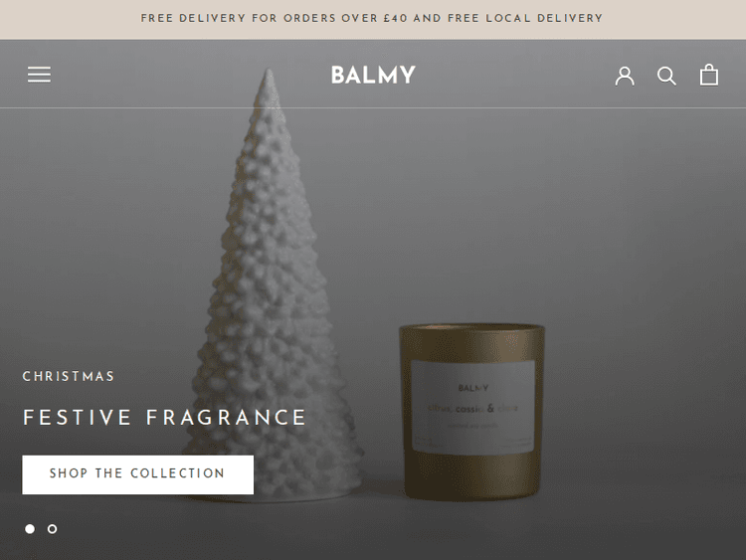This screenshot has width=746, height=560.
Task: Open the account login icon
Action: [x=625, y=76]
